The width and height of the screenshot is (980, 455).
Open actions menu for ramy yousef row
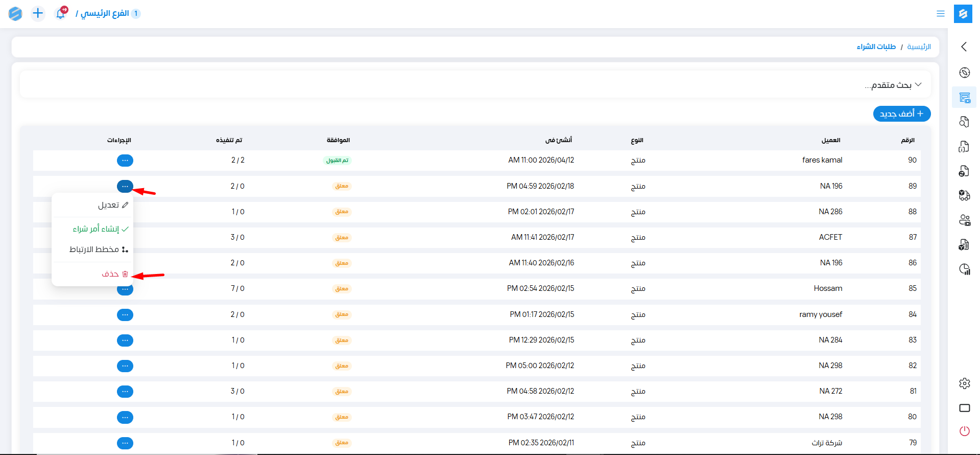coord(125,315)
